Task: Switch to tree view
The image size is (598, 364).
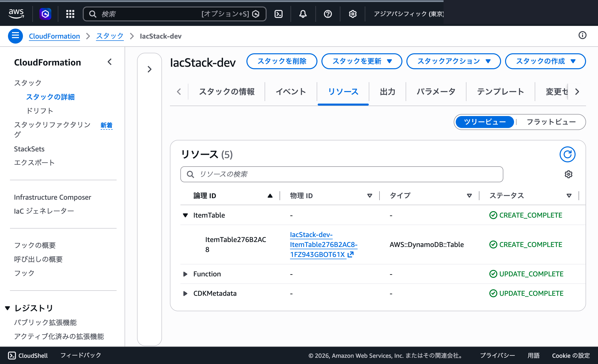Action: click(x=485, y=122)
